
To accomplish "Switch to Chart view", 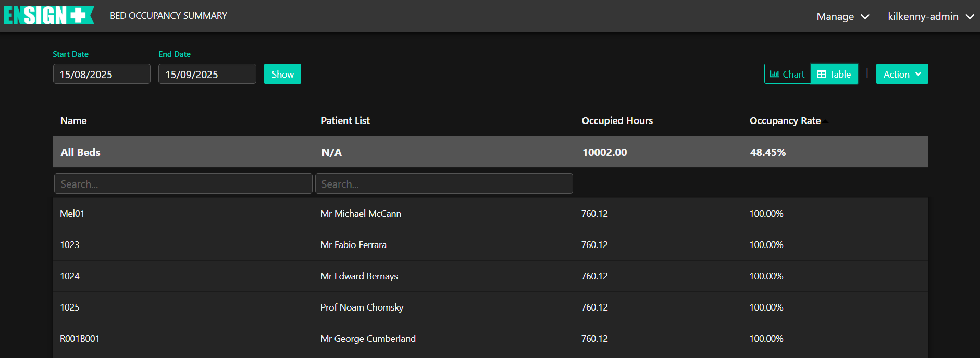I will [787, 75].
